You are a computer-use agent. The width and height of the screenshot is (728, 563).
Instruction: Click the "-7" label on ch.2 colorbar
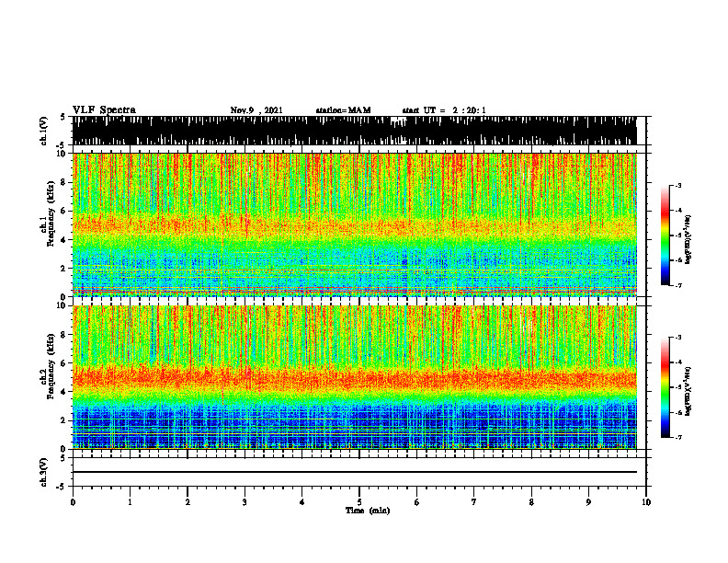677,437
